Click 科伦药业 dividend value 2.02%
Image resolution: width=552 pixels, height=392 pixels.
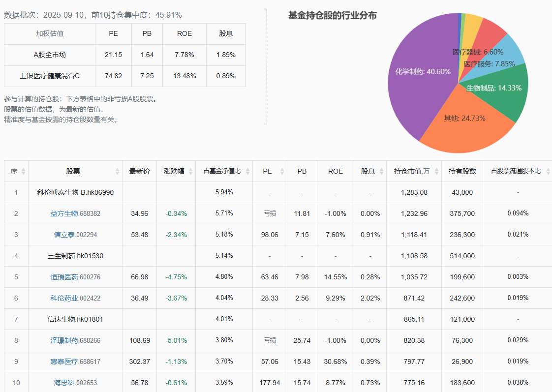[x=370, y=298]
